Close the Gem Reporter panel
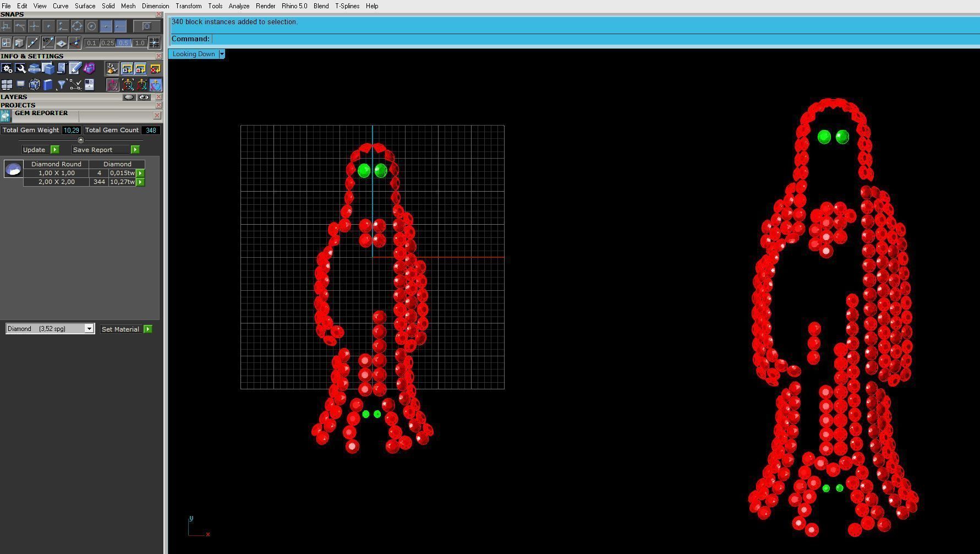Viewport: 980px width, 554px height. point(157,115)
